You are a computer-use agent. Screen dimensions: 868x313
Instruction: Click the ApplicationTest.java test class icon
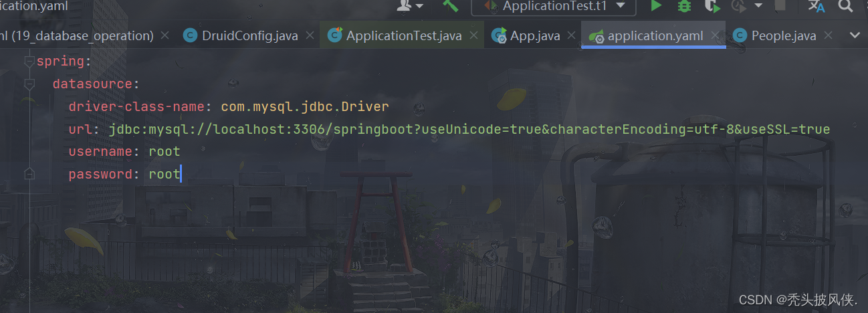tap(335, 35)
